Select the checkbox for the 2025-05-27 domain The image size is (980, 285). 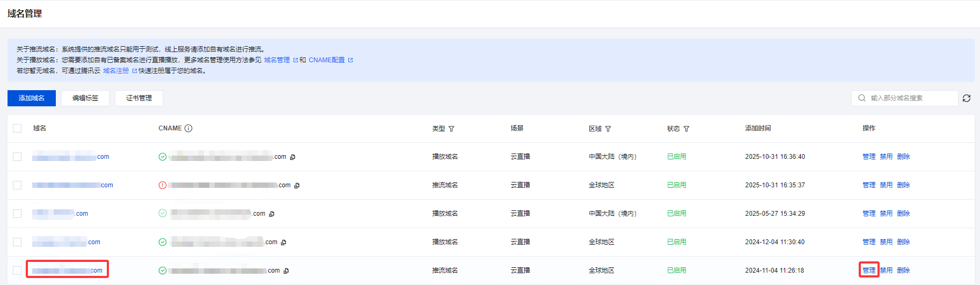coord(17,214)
